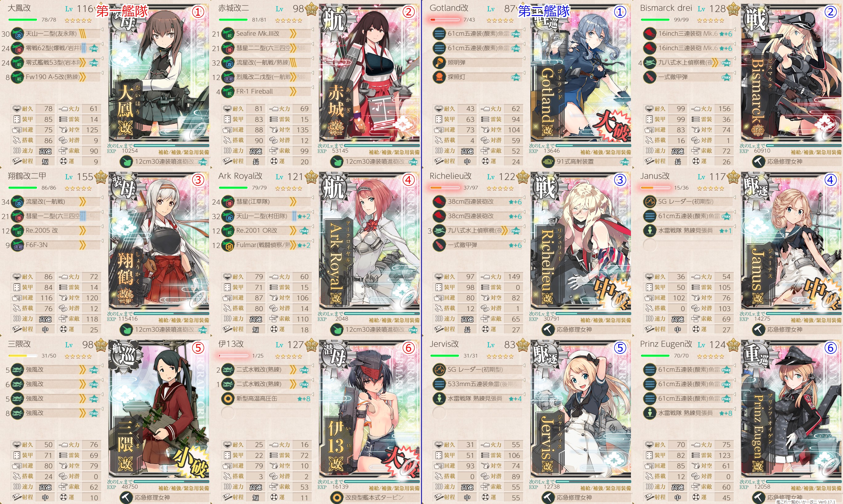The width and height of the screenshot is (843, 504).
Task: Click the 水雷戦隊 熟練見張員 lookout icon on Prinz Eugen改
Action: [649, 413]
